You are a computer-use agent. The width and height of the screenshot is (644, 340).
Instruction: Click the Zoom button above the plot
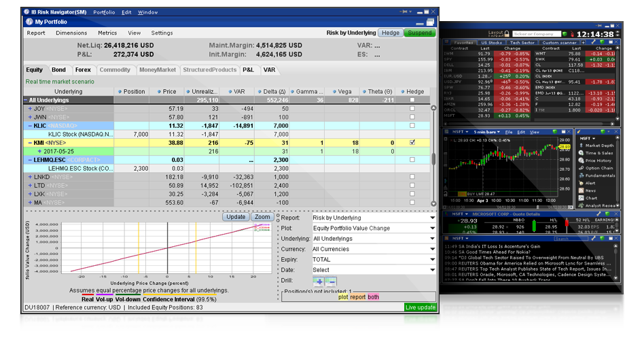[x=262, y=217]
